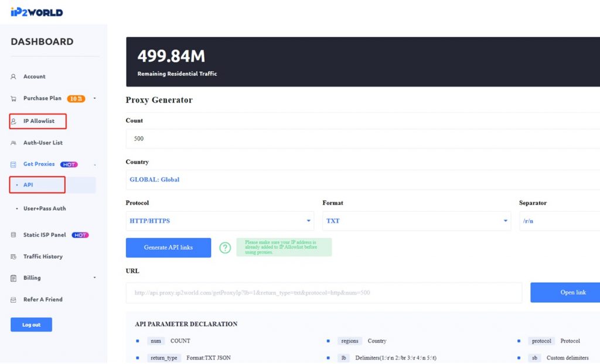The image size is (600, 364).
Task: View the Traffic History page
Action: 43,256
